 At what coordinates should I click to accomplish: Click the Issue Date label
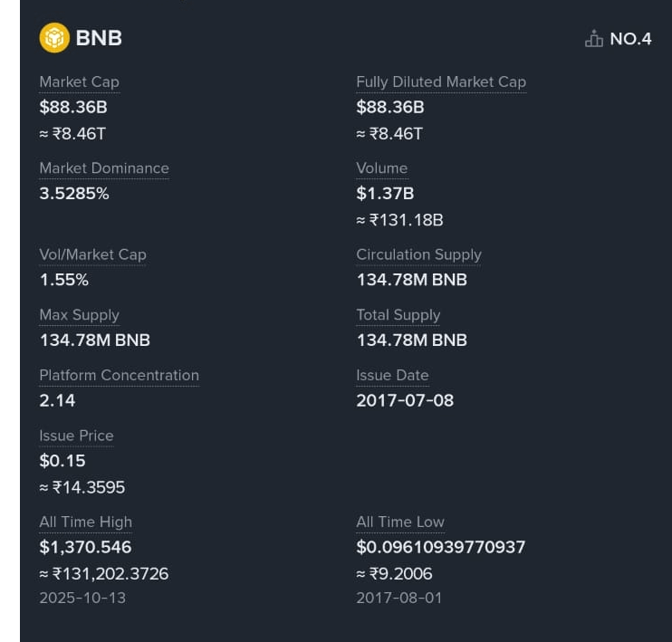click(x=392, y=376)
